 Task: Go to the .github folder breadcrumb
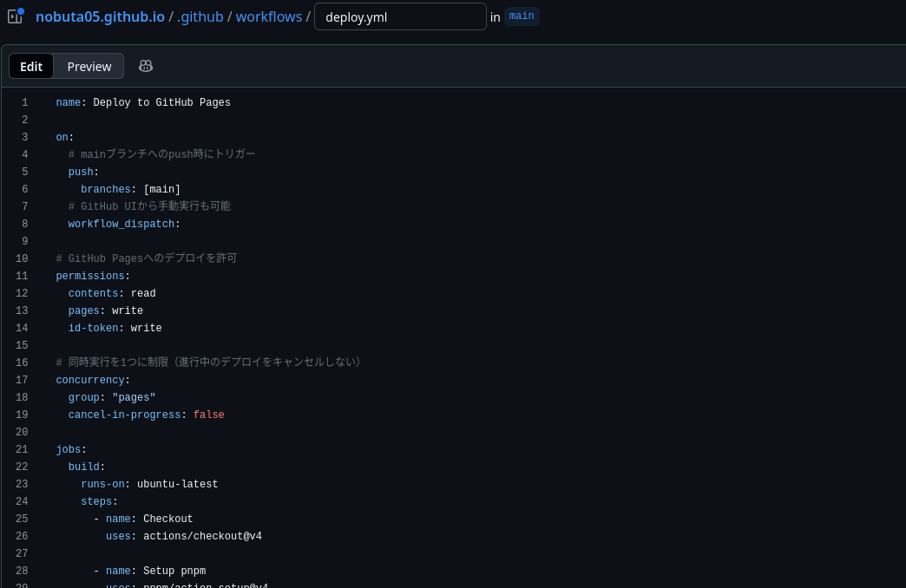(x=200, y=16)
